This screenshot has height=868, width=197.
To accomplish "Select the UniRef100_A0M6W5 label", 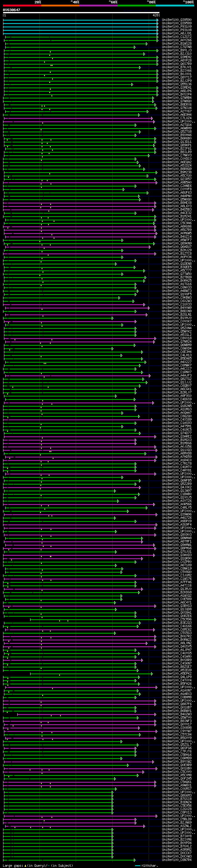I will tap(177, 233).
